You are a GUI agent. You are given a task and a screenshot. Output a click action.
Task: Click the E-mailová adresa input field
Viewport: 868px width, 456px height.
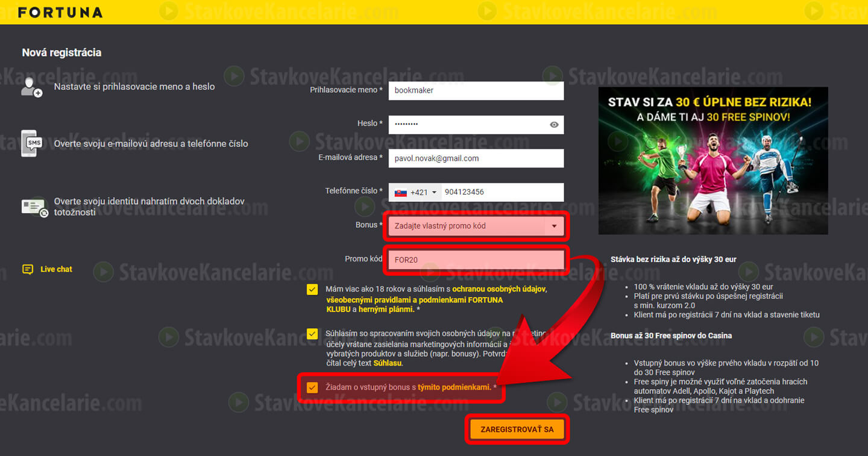pyautogui.click(x=476, y=158)
